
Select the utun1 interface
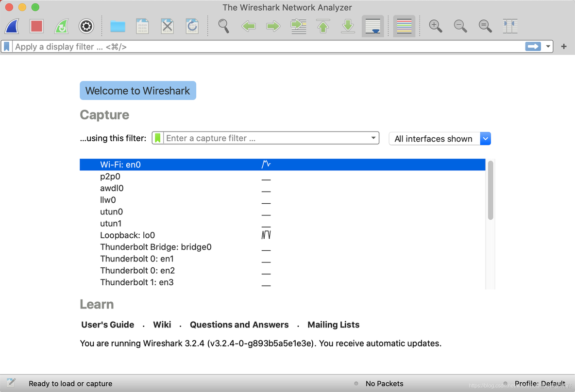(x=282, y=224)
